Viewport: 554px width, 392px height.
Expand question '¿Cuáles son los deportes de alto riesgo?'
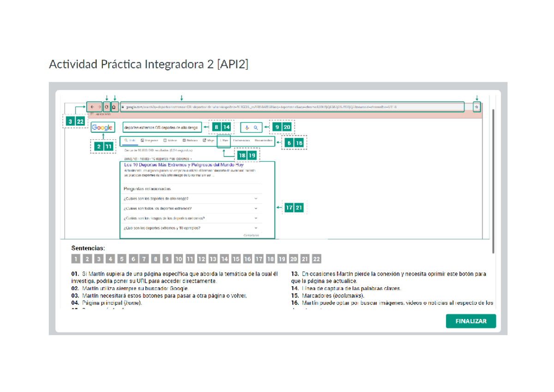[x=256, y=199]
